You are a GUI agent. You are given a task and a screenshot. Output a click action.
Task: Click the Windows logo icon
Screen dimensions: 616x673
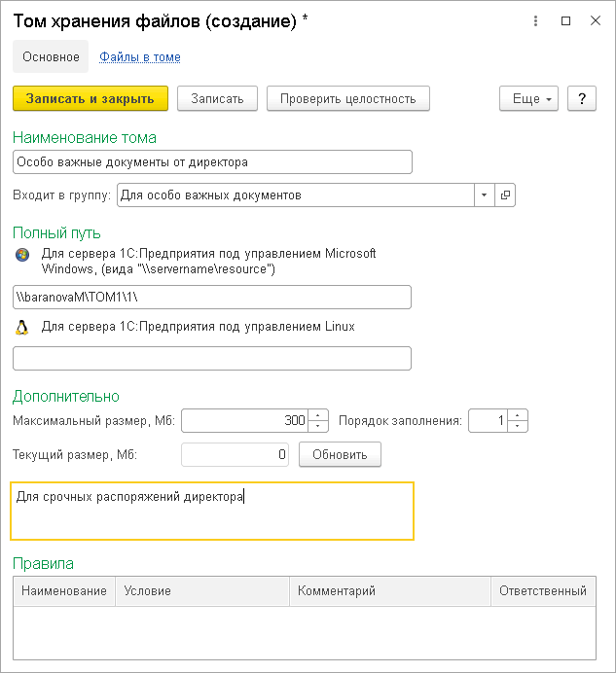[22, 255]
